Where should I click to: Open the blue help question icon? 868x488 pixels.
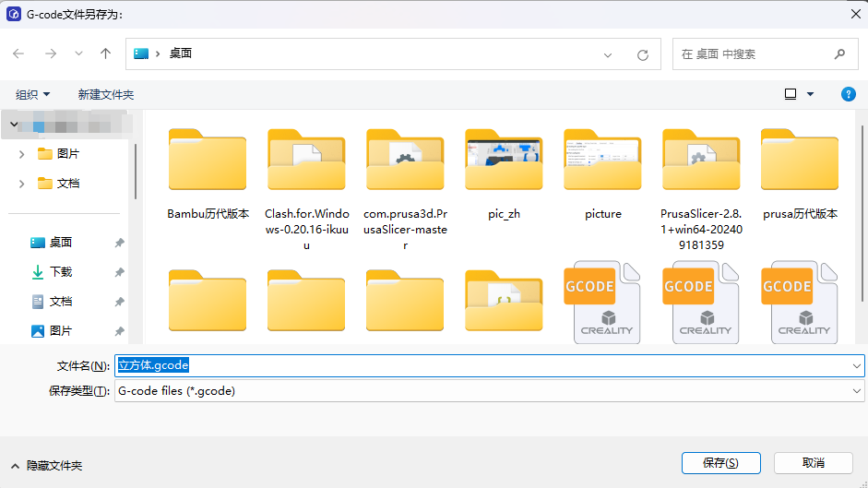(x=849, y=94)
